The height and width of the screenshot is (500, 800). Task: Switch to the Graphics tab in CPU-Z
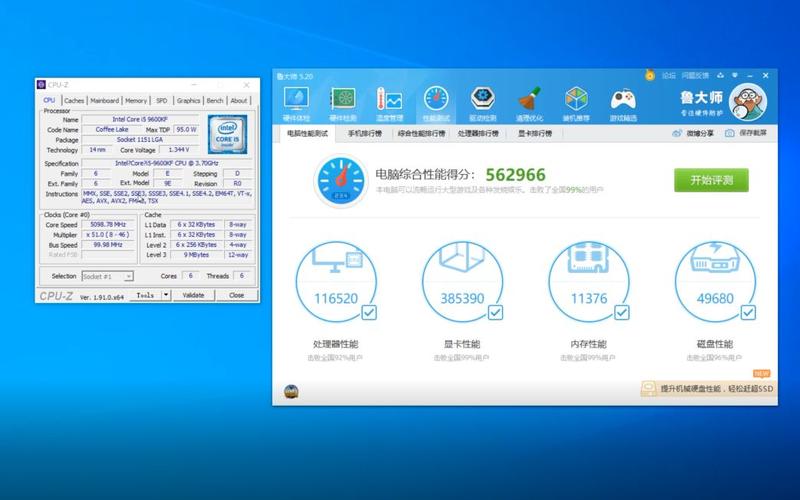189,101
